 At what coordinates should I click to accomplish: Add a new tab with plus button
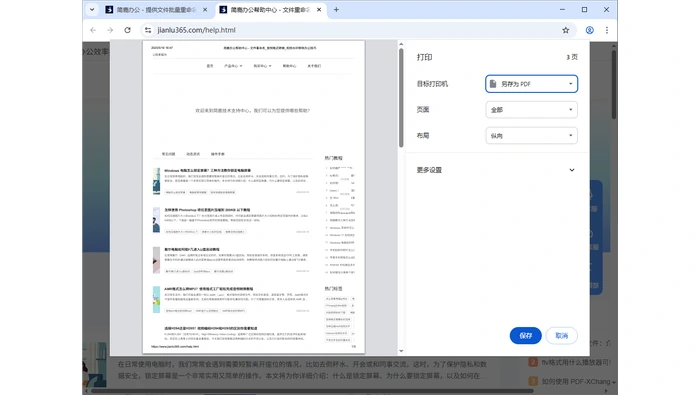point(336,9)
